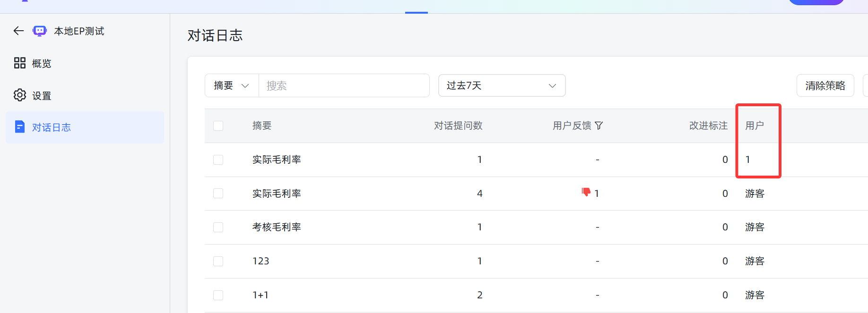Click the 本地EP测试 bot icon
The width and height of the screenshot is (868, 313).
pyautogui.click(x=40, y=31)
